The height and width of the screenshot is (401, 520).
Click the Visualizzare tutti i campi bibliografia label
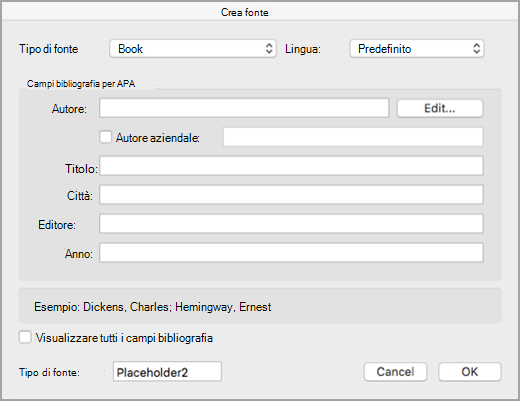click(x=124, y=338)
